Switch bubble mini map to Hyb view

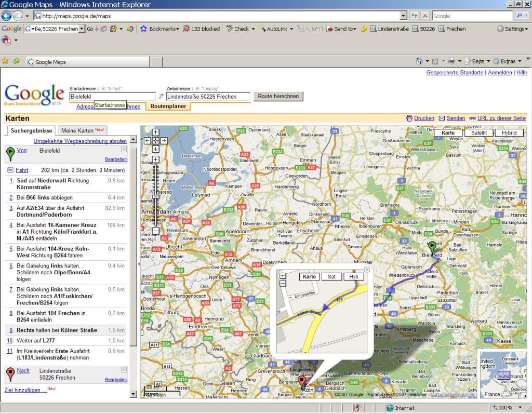pyautogui.click(x=353, y=276)
